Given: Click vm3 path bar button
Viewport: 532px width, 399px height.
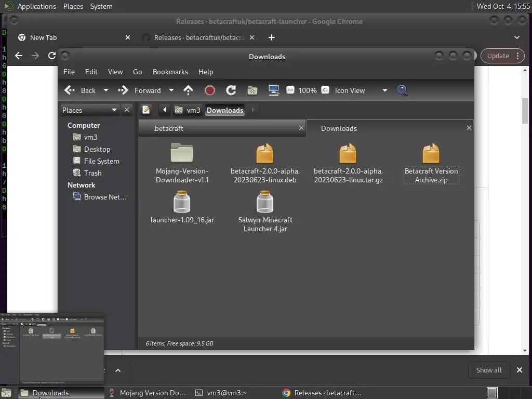Looking at the screenshot, I should (x=188, y=110).
